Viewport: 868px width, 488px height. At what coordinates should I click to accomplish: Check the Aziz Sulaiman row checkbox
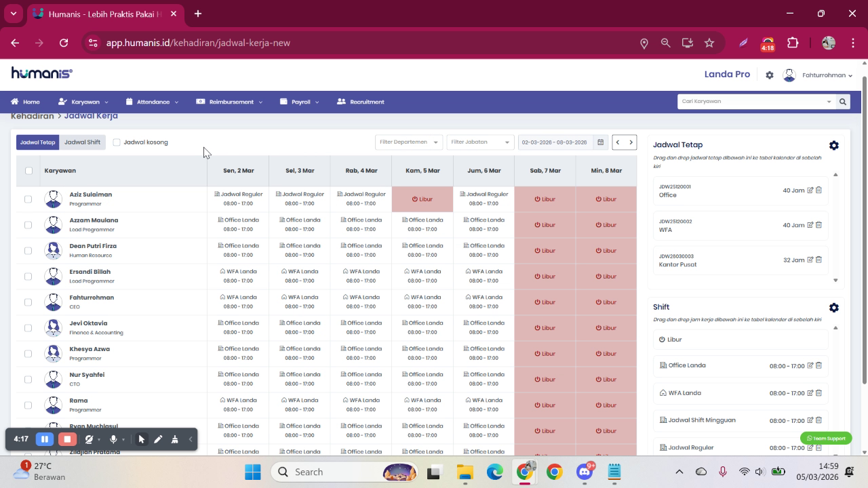(x=28, y=199)
